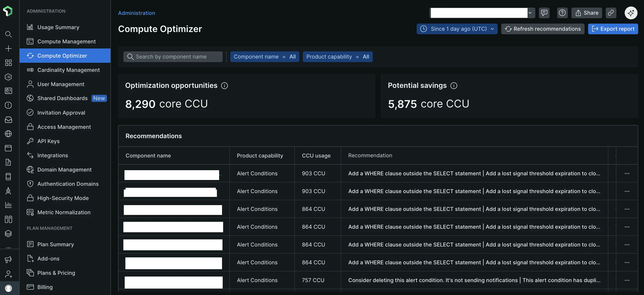The width and height of the screenshot is (644, 295).
Task: Open the AI assistant sparkle icon
Action: tap(631, 13)
